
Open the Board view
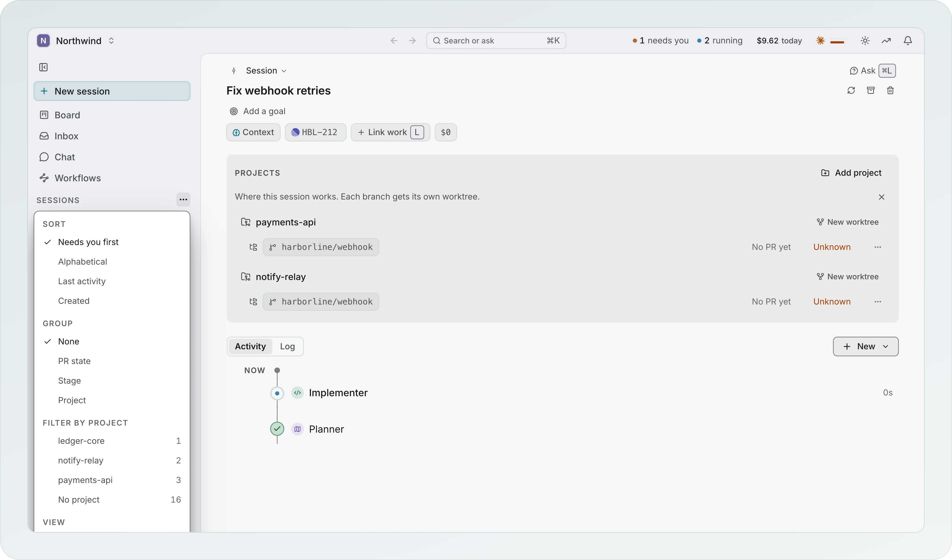[x=112, y=115]
